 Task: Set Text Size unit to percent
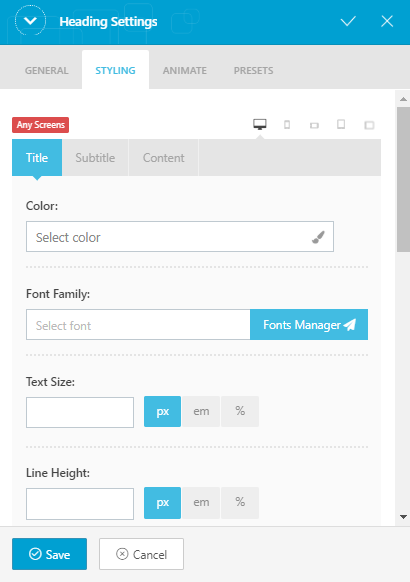[240, 411]
